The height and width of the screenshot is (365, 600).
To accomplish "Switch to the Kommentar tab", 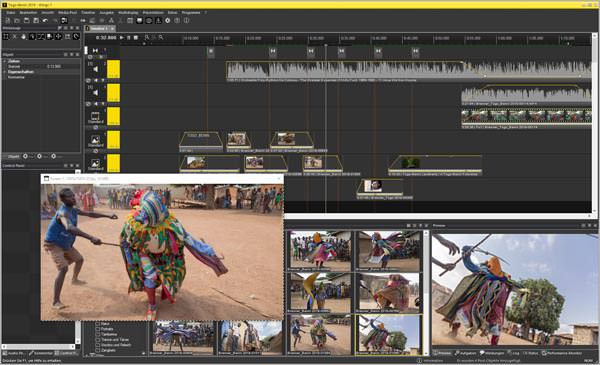I will click(x=41, y=353).
